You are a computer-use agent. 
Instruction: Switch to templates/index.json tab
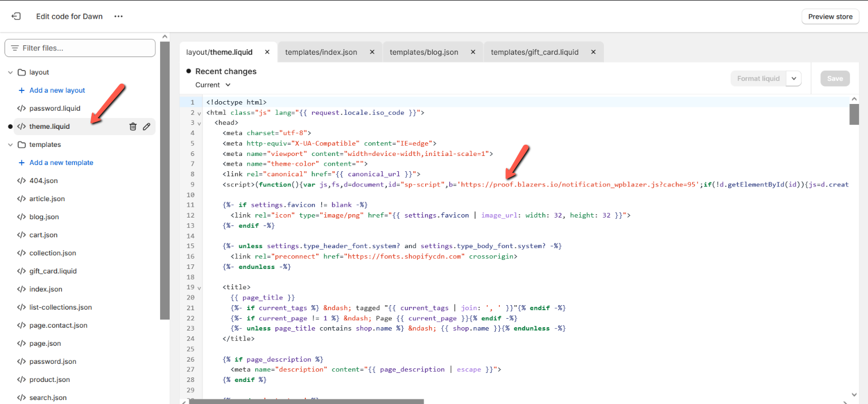click(x=321, y=52)
